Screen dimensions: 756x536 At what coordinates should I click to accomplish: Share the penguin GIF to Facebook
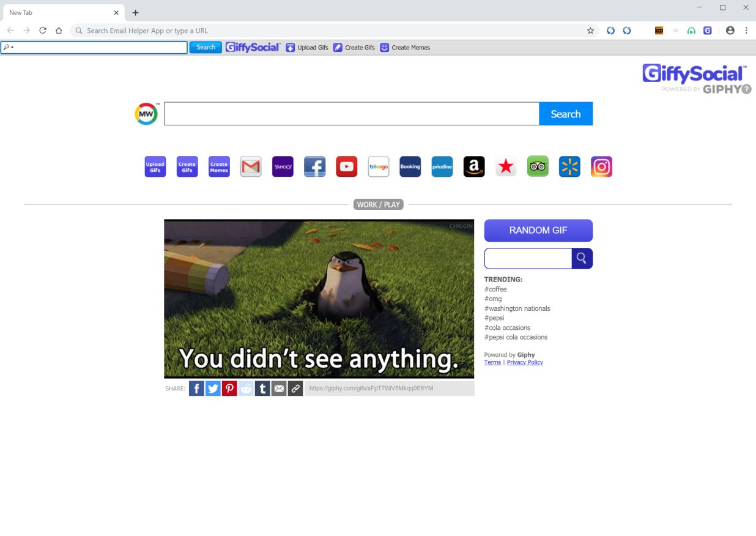pyautogui.click(x=196, y=388)
